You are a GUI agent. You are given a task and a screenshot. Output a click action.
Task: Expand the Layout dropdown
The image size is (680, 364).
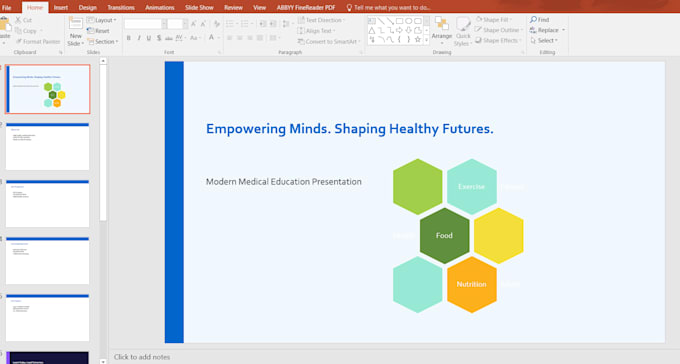[102, 20]
